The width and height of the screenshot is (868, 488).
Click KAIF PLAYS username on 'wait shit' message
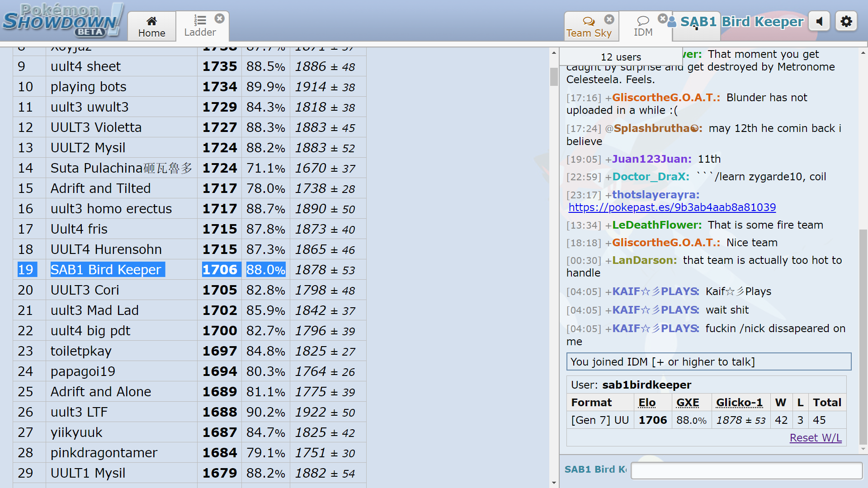[x=656, y=310]
